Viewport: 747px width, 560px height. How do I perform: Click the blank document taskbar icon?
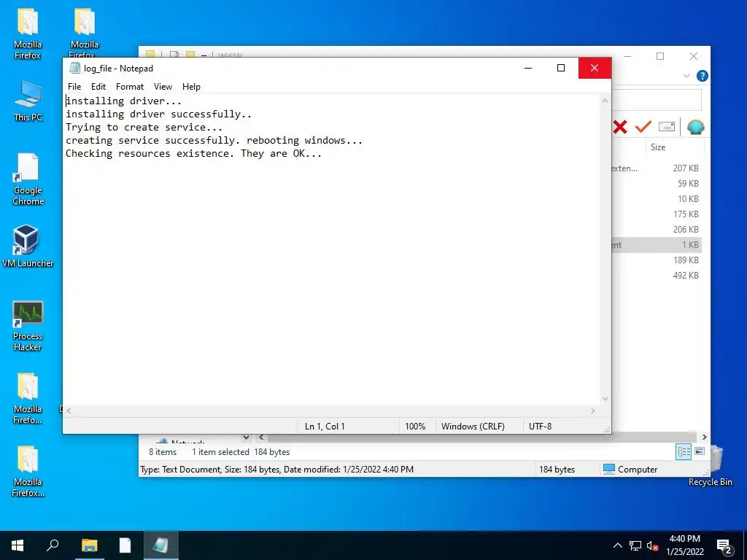click(125, 545)
